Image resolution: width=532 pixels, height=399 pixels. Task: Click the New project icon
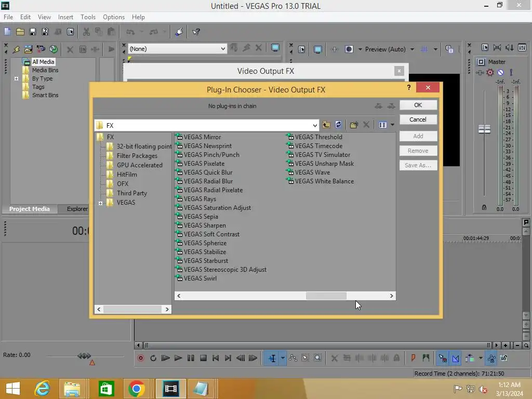(7, 32)
